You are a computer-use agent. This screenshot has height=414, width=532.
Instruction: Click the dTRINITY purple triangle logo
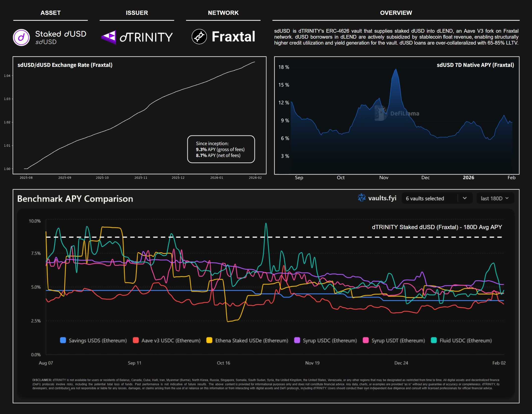(x=109, y=37)
